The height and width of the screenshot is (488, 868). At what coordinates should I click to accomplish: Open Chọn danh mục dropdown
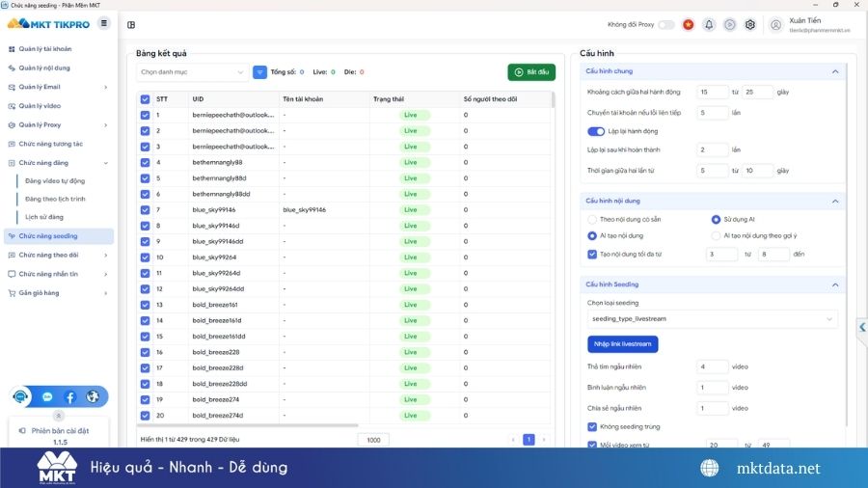point(192,72)
